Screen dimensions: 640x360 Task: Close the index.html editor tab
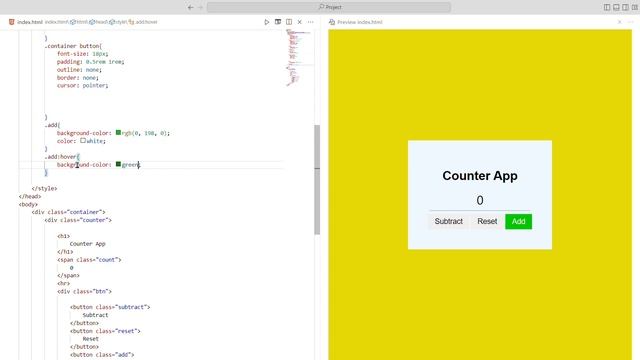pyautogui.click(x=300, y=22)
